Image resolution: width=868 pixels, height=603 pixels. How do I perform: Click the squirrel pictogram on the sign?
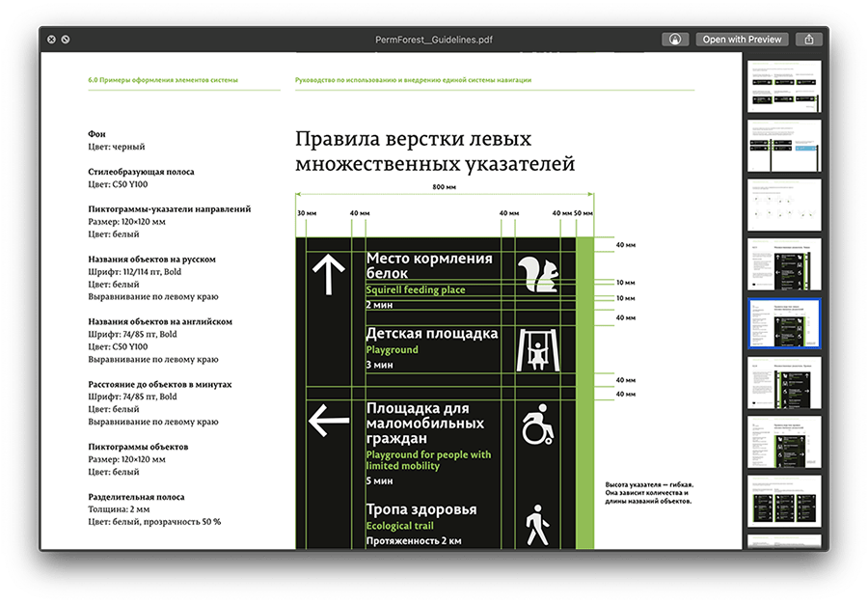(x=535, y=276)
